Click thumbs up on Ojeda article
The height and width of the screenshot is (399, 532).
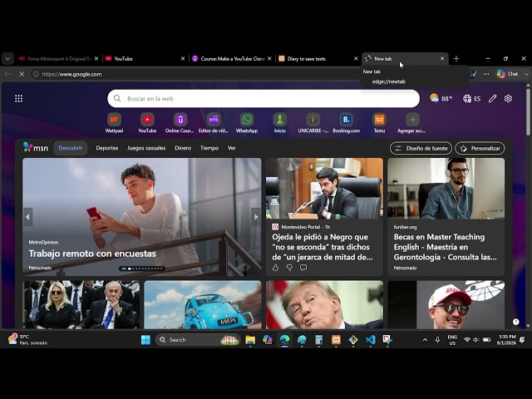coord(275,268)
